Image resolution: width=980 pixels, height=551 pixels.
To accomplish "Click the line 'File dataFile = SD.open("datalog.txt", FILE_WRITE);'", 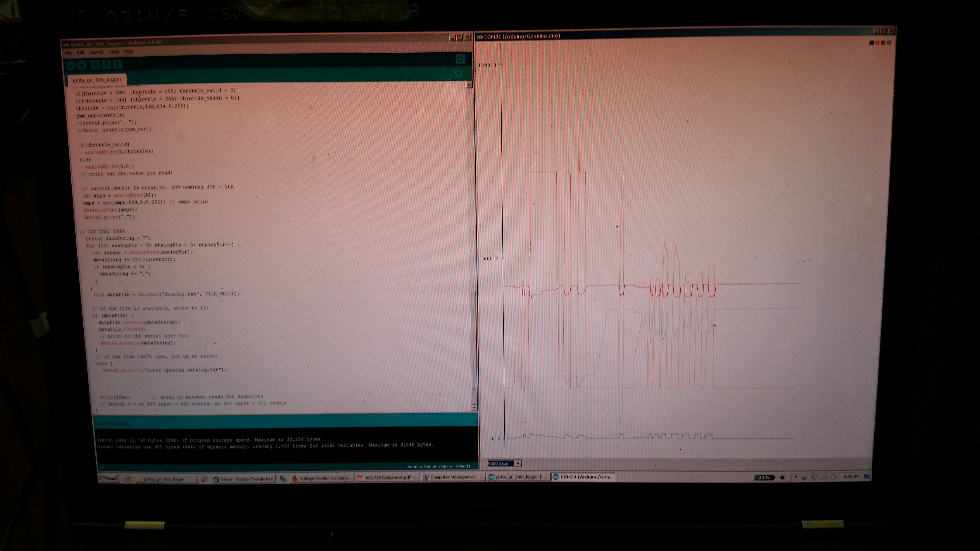I will tap(167, 294).
